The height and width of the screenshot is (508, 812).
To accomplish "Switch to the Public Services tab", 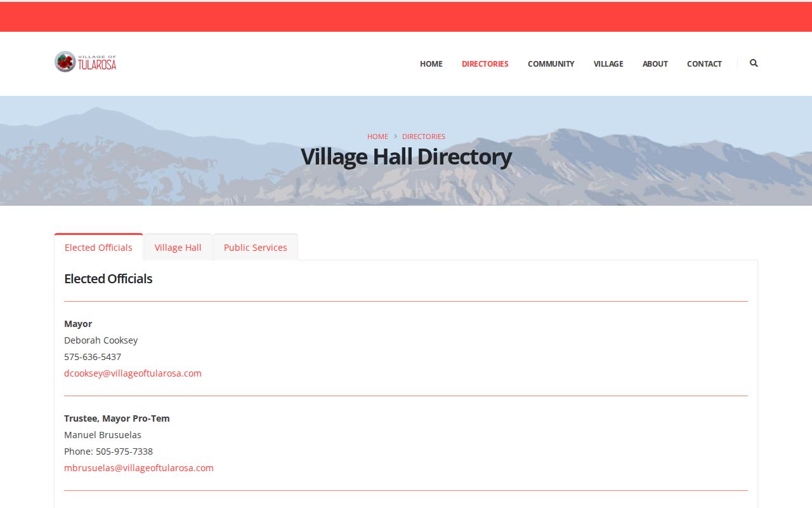I will point(256,247).
